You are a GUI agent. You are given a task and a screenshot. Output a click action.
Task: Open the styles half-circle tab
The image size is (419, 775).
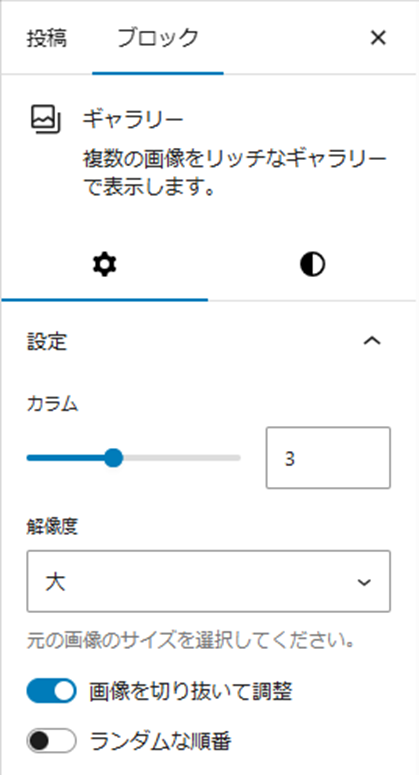313,265
